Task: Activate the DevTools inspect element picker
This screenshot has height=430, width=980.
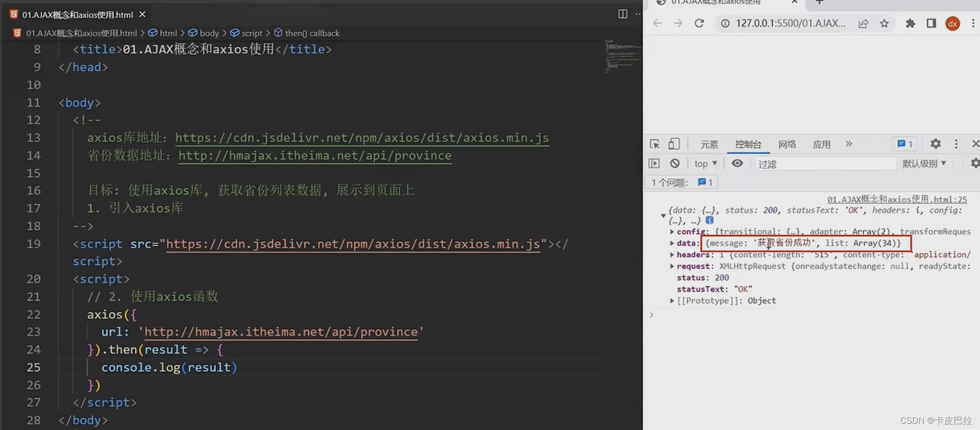Action: point(654,144)
